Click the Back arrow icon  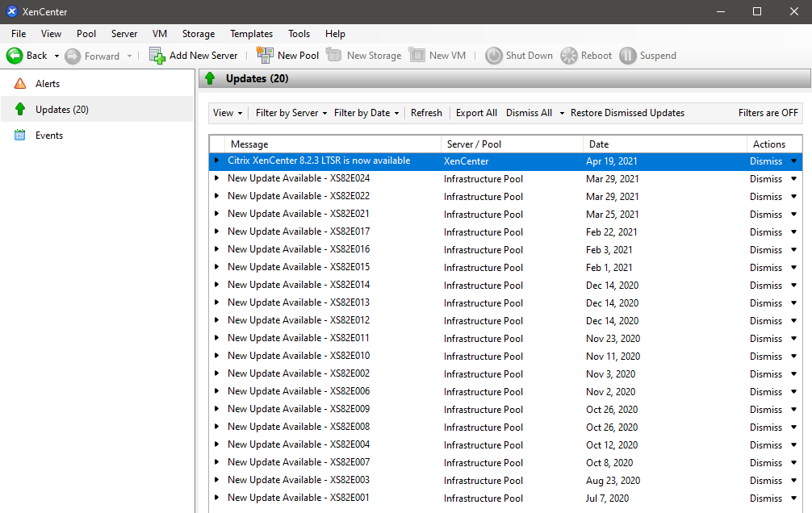coord(15,56)
